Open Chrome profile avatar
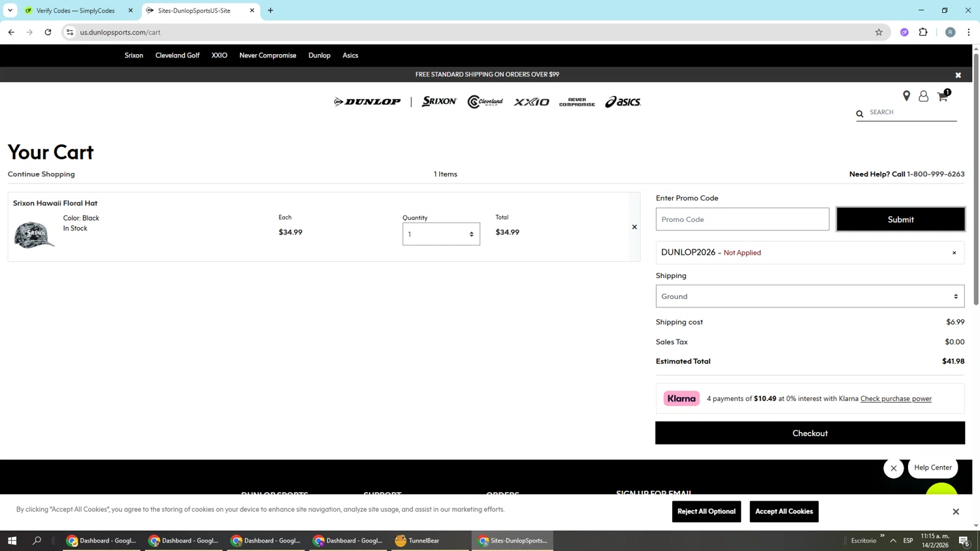Screen dimensions: 980x551 tap(950, 32)
